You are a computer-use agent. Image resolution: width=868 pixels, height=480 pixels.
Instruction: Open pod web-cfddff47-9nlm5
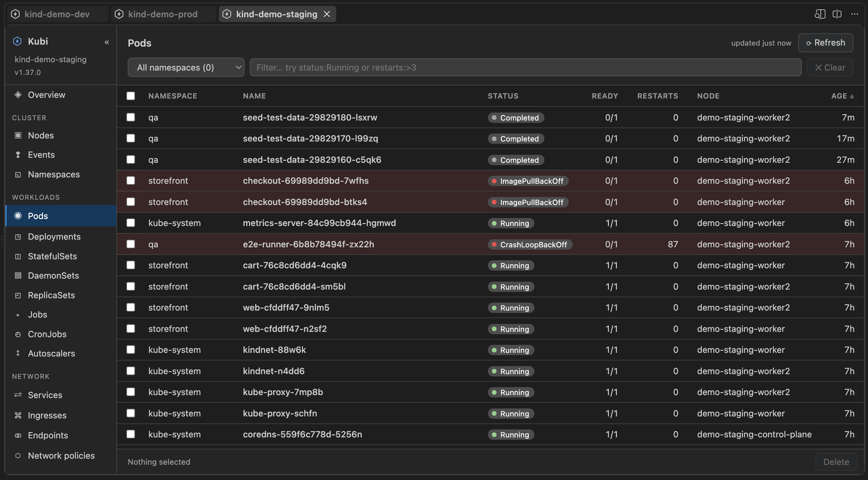286,308
